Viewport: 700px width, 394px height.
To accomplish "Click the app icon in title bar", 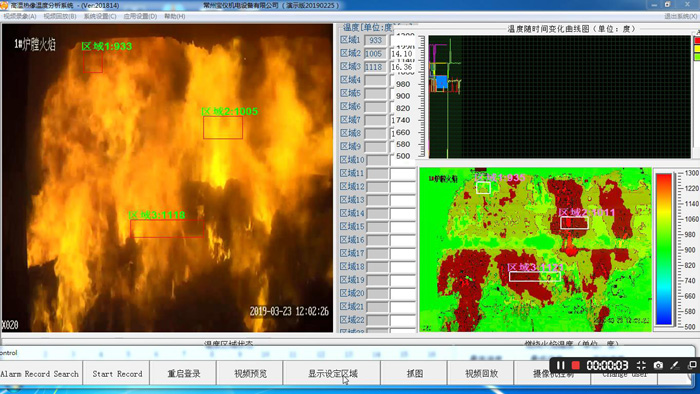I will coord(4,5).
